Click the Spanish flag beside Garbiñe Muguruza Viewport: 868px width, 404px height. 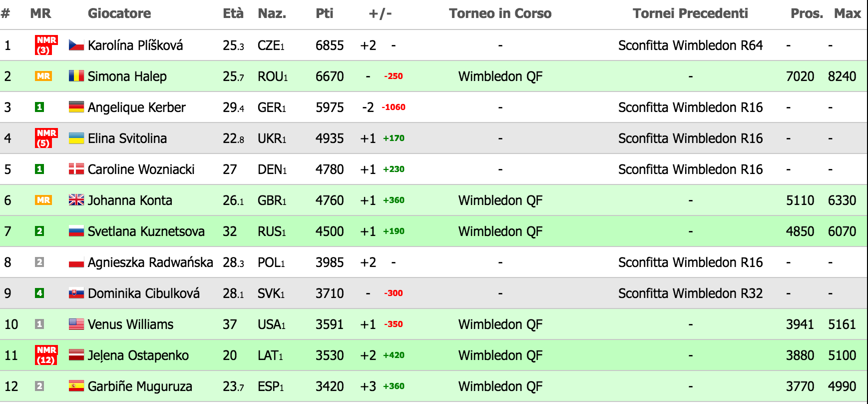point(76,386)
